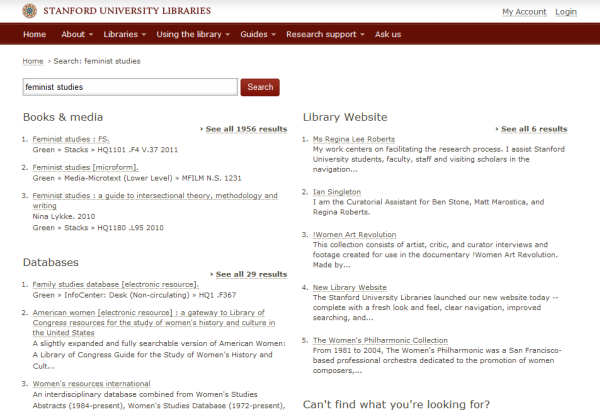
Task: Click the red Search button
Action: pos(260,87)
